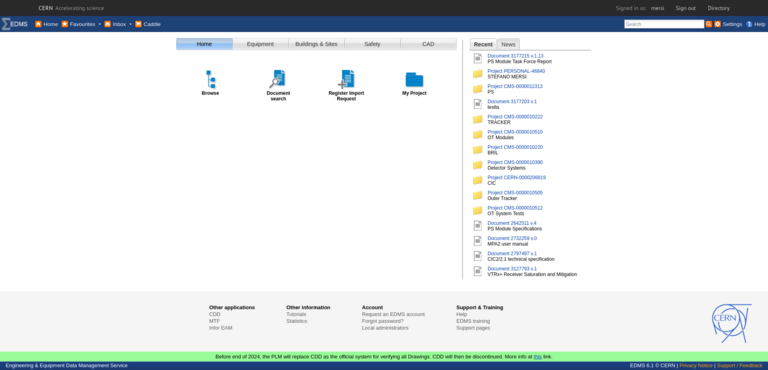
Task: Click document icon for MPA2 user manual
Action: 478,241
